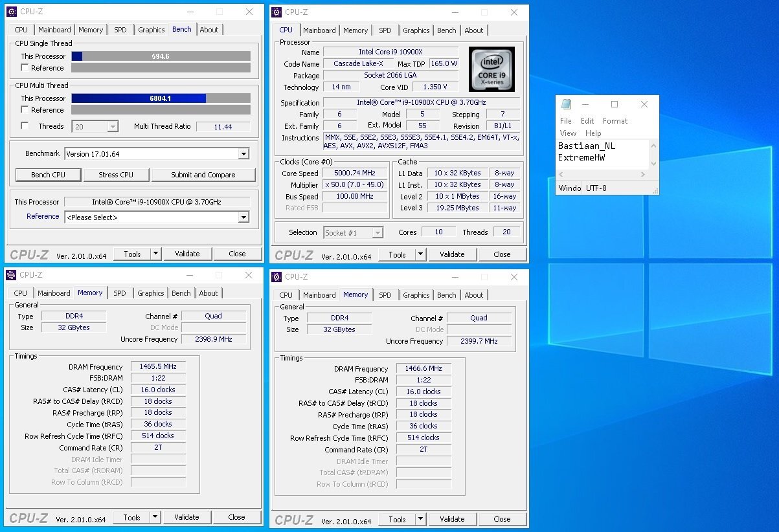Enable Reference checkbox under CPU Single Thread
Screen dimensions: 779x532
tap(25, 68)
